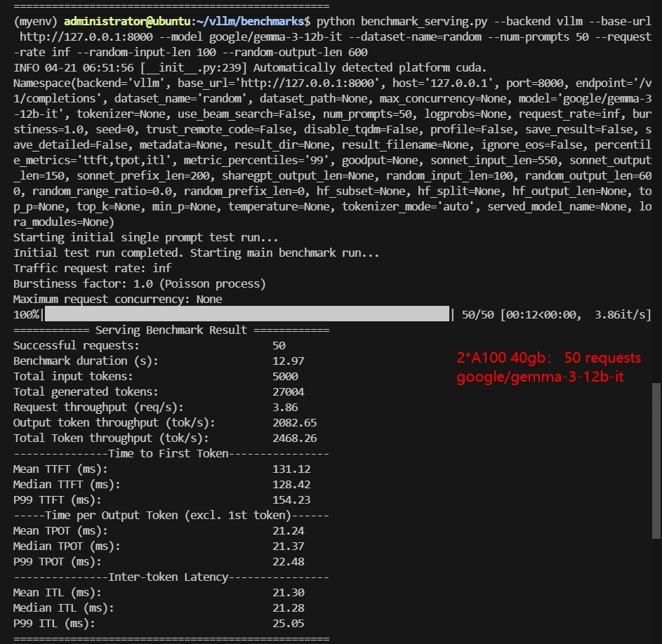Click the URL 'http://127.0.0.1:8000' in the command line

86,37
